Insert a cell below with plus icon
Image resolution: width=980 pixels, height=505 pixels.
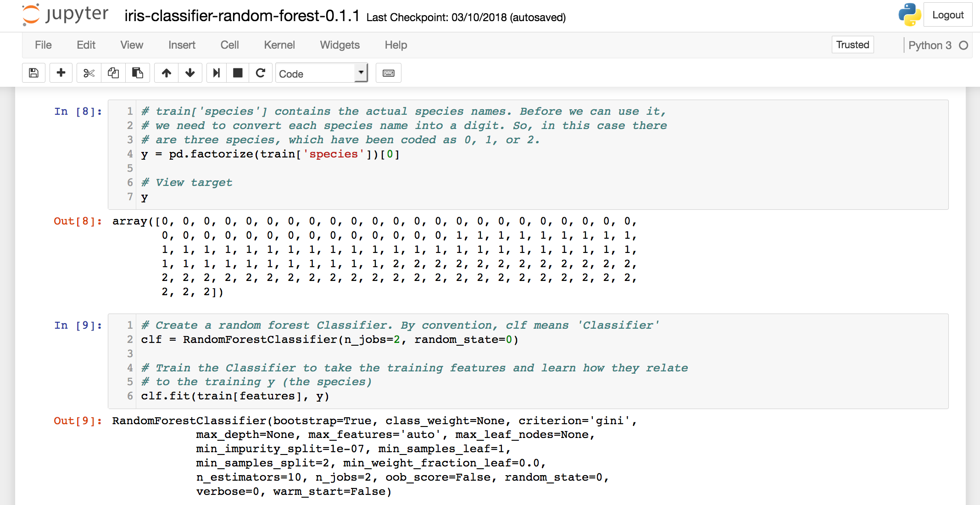(x=61, y=73)
